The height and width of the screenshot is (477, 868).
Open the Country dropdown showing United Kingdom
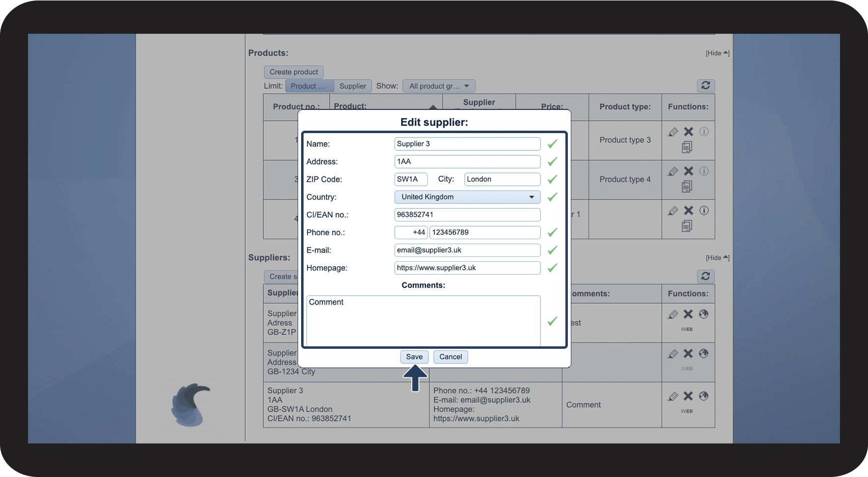coord(467,197)
